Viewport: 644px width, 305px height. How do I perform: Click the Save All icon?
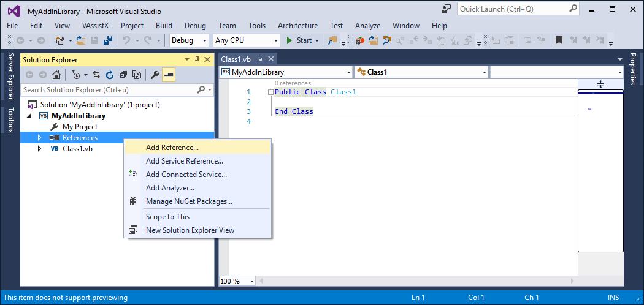pos(107,40)
